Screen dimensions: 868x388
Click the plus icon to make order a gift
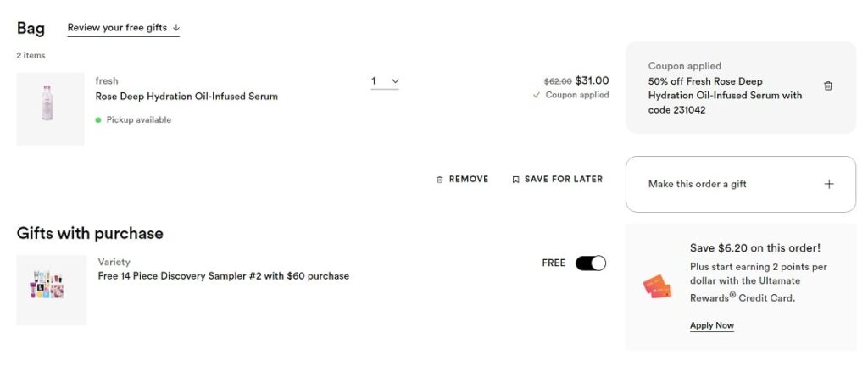click(x=829, y=184)
